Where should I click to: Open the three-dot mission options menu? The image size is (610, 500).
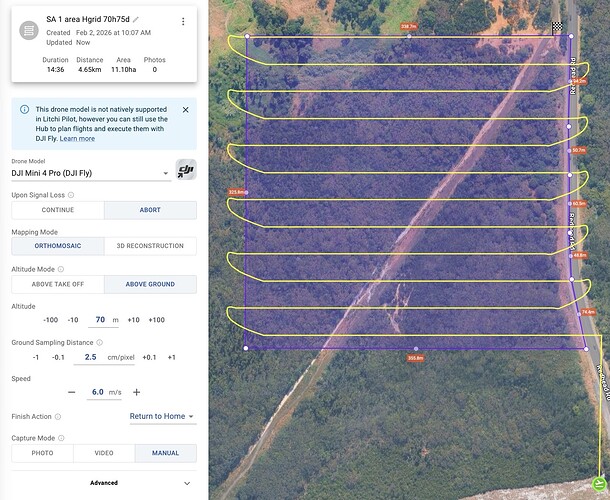pos(182,21)
